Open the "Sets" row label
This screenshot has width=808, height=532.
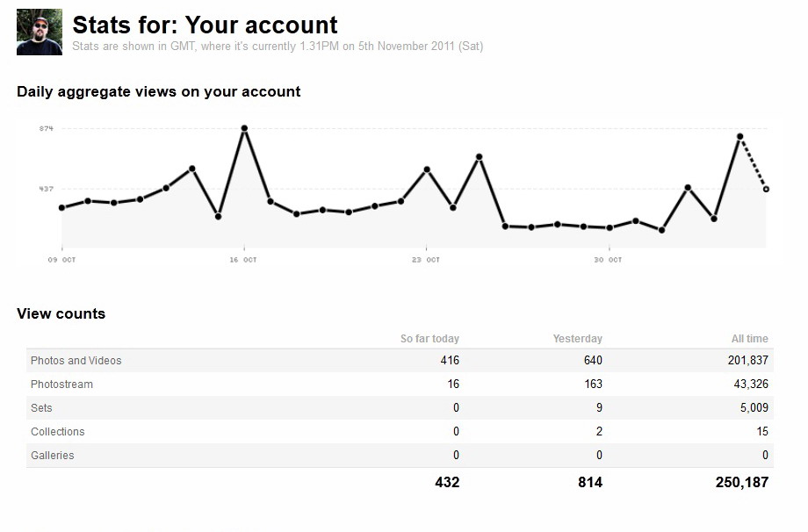click(x=41, y=408)
